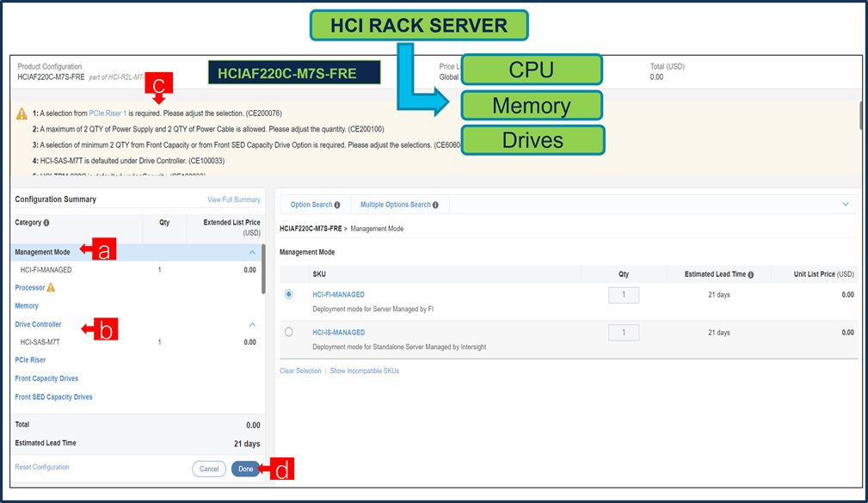Click the Reset Configuration link
Image resolution: width=868 pixels, height=503 pixels.
tap(42, 467)
